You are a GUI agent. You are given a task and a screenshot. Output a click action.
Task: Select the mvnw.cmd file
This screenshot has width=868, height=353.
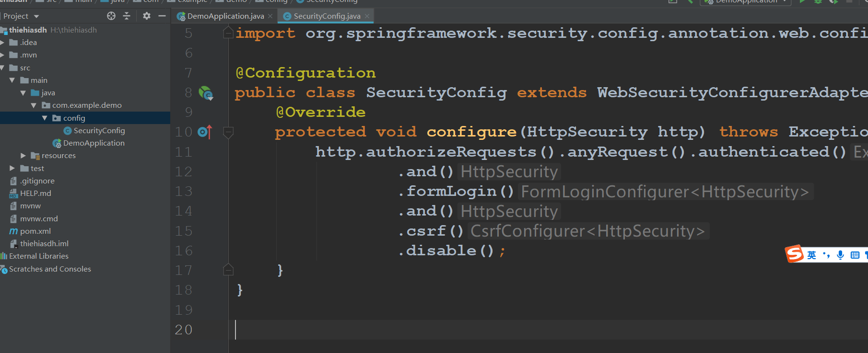[39, 218]
